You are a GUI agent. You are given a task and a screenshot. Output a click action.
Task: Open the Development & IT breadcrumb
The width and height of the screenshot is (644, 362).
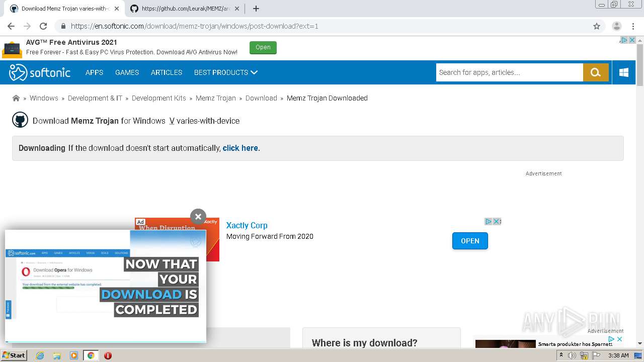coord(95,98)
